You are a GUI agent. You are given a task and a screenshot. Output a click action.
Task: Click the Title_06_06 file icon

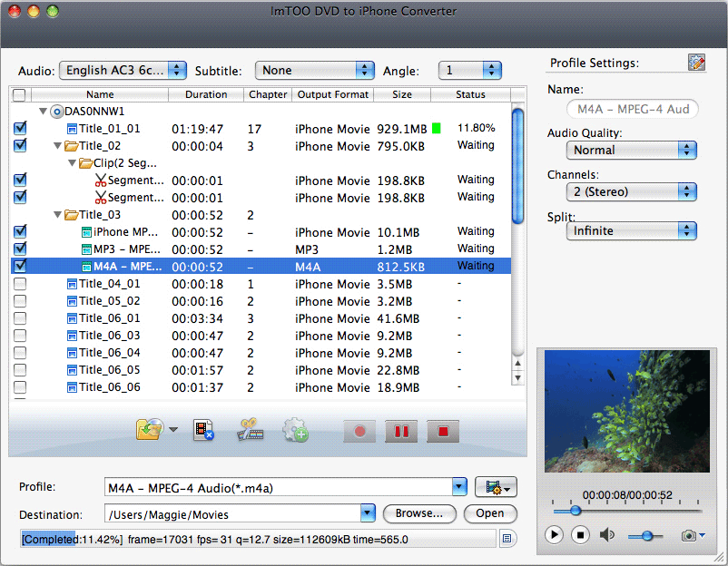click(x=72, y=387)
